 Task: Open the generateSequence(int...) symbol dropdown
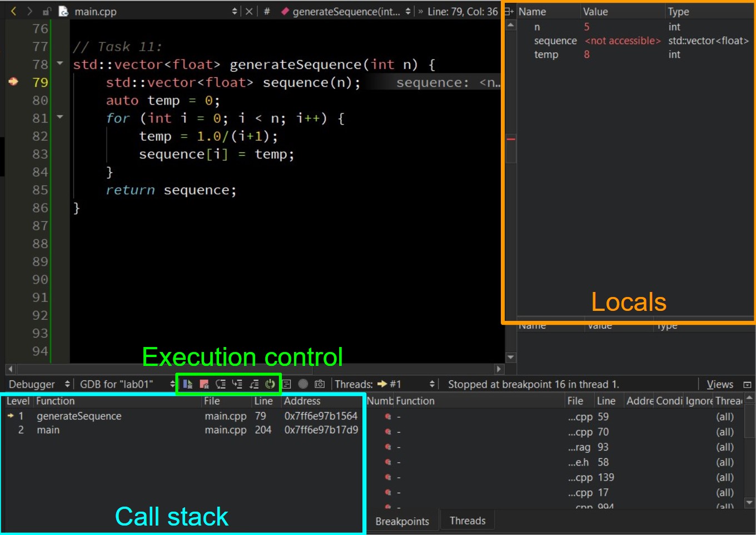[408, 11]
